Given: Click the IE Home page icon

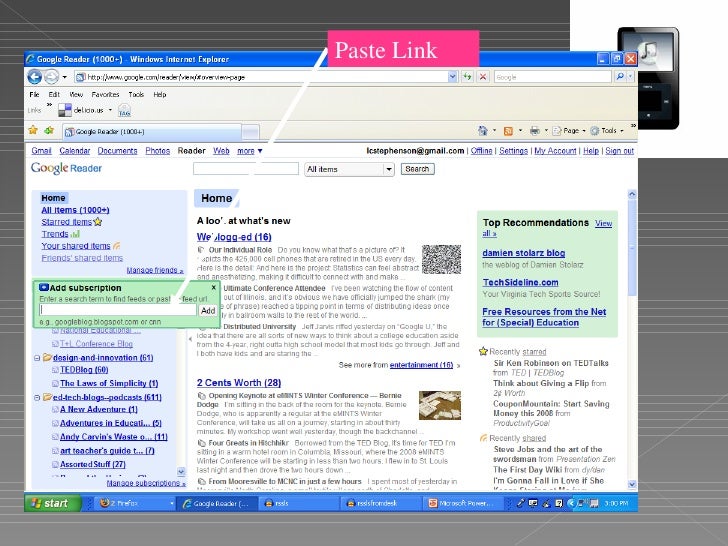Looking at the screenshot, I should click(x=483, y=131).
